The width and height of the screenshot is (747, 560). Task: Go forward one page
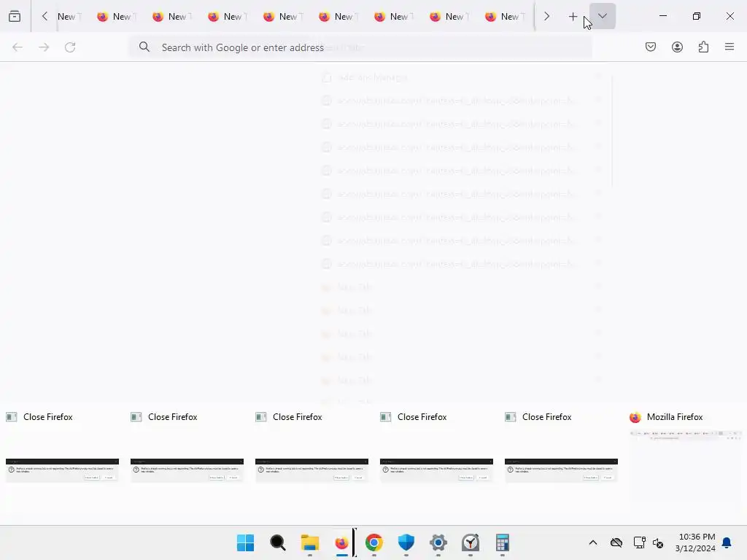coord(44,47)
